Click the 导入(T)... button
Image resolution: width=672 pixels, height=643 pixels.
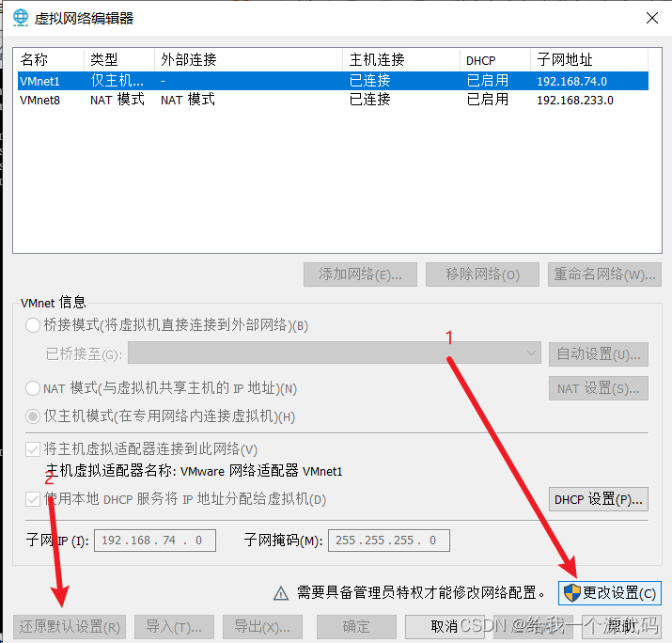pyautogui.click(x=174, y=627)
